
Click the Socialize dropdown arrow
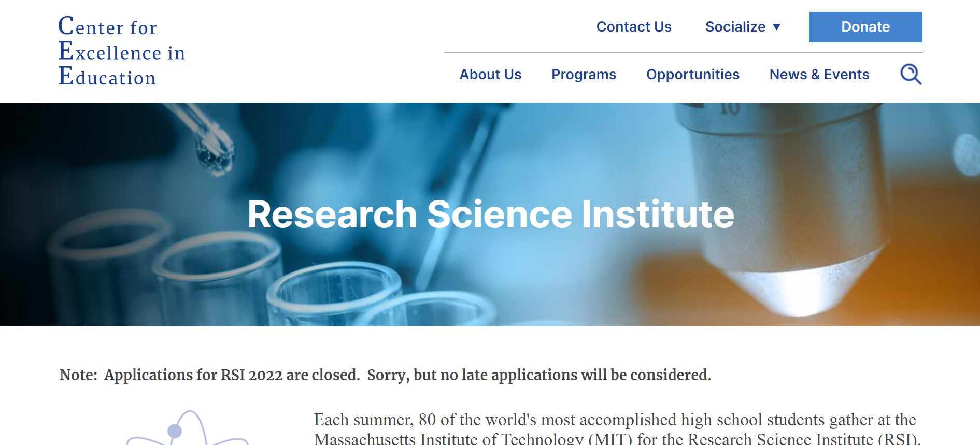[776, 27]
